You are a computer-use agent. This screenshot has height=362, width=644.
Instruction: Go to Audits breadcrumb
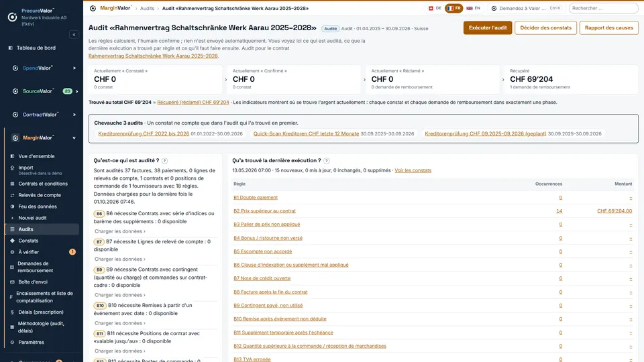(x=147, y=8)
